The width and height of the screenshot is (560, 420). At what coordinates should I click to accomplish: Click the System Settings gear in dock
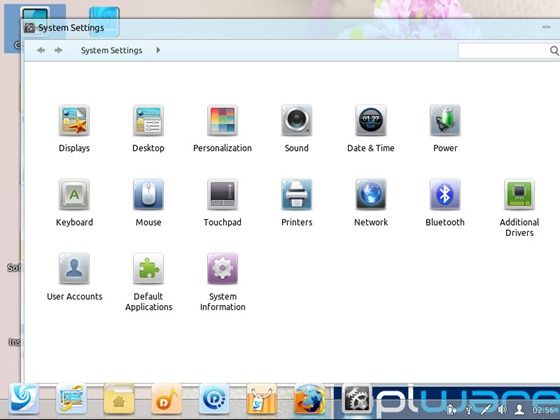(x=357, y=399)
